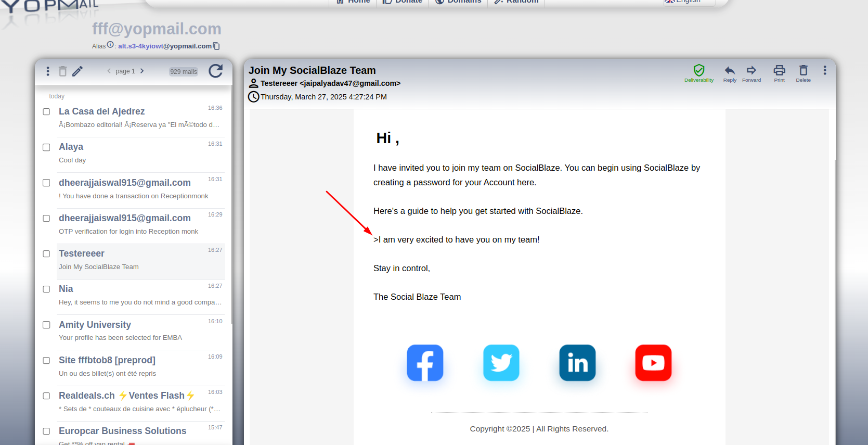Tick checkbox for the Testereeer mail
Screen dimensions: 868x445
pyautogui.click(x=46, y=253)
